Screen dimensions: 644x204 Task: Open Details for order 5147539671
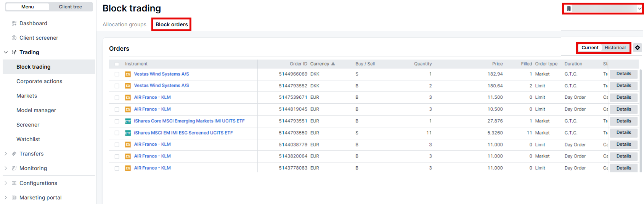click(623, 98)
